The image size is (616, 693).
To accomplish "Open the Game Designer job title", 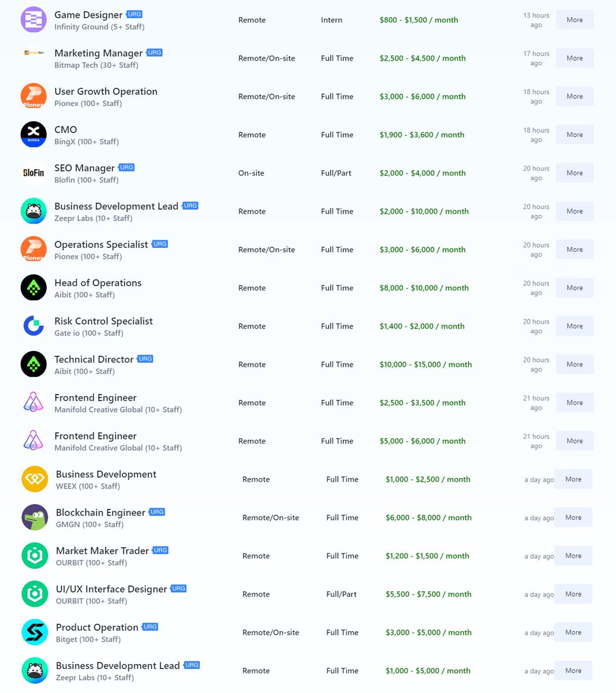I will pyautogui.click(x=88, y=15).
